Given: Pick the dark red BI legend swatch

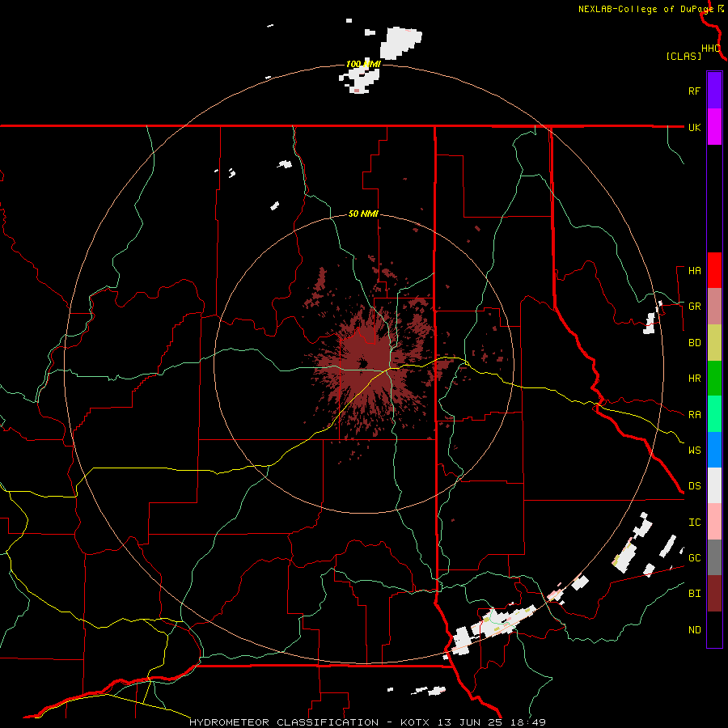Looking at the screenshot, I should 714,594.
